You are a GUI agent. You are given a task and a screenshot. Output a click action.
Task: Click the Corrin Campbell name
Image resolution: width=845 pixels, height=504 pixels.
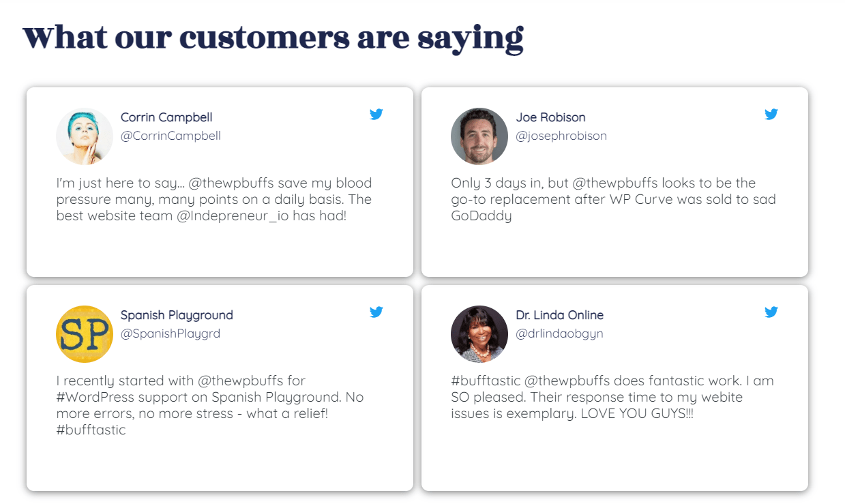coord(166,117)
